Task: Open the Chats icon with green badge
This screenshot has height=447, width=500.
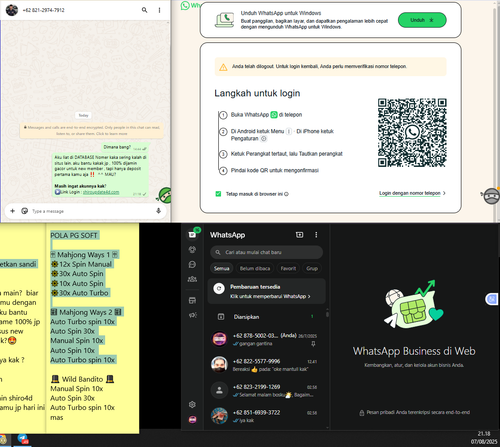Action: point(192,234)
